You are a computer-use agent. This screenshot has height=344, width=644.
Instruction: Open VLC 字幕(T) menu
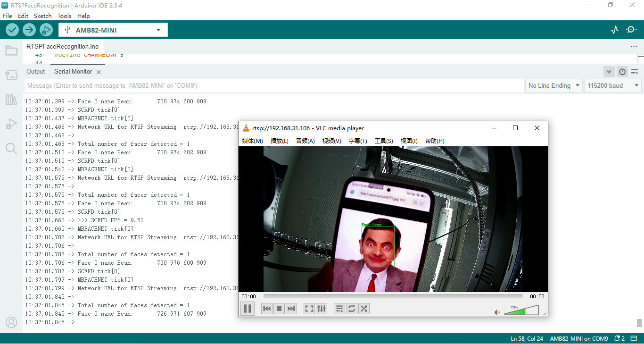click(x=358, y=141)
